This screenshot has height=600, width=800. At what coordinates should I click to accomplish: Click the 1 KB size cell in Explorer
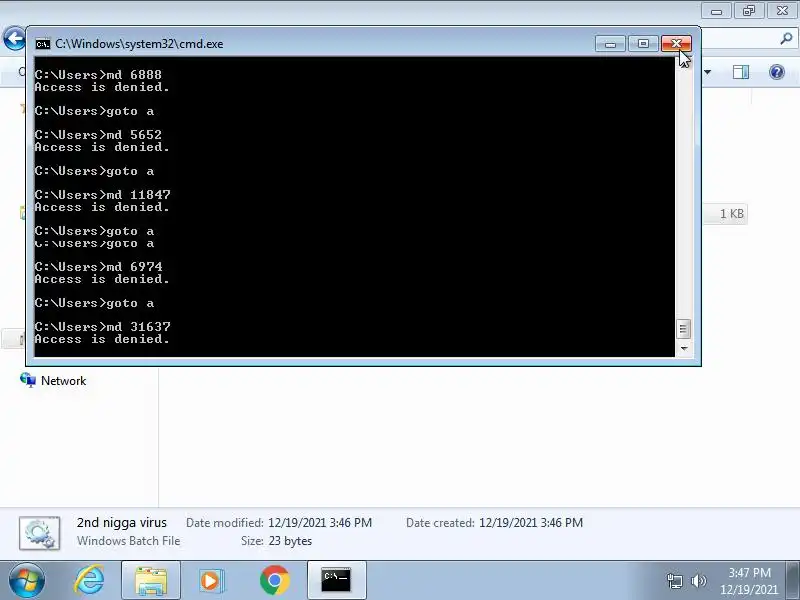click(x=731, y=214)
